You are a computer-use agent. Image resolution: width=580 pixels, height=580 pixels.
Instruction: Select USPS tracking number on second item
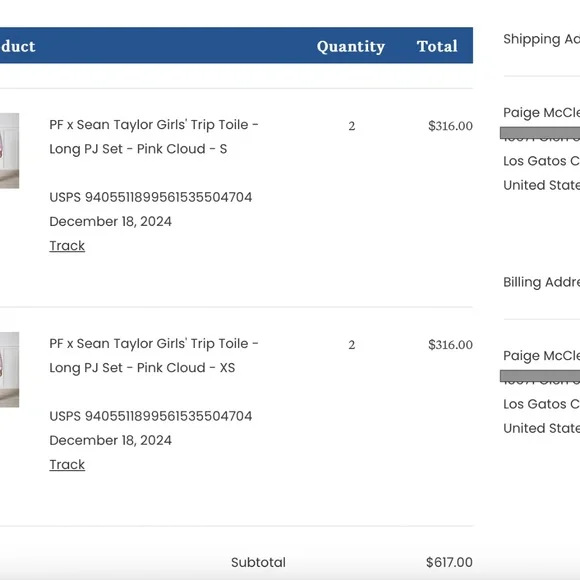point(151,416)
